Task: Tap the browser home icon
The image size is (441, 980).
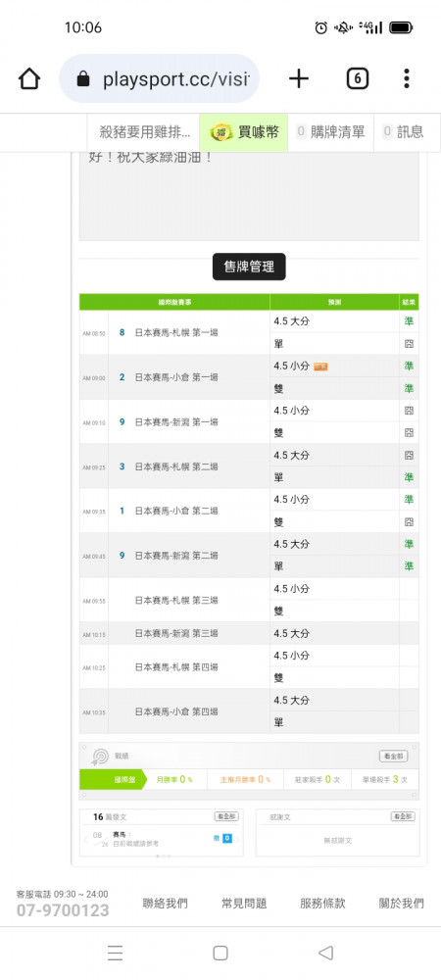Action: pyautogui.click(x=29, y=78)
